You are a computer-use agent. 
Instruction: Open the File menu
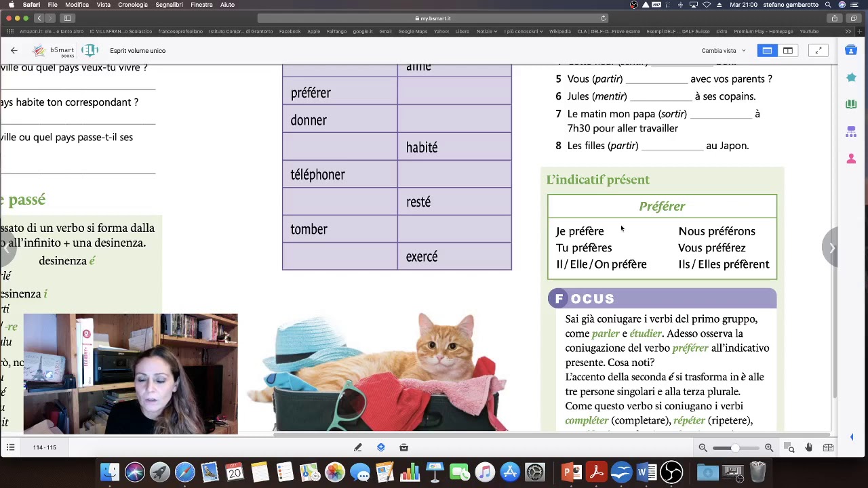point(52,5)
